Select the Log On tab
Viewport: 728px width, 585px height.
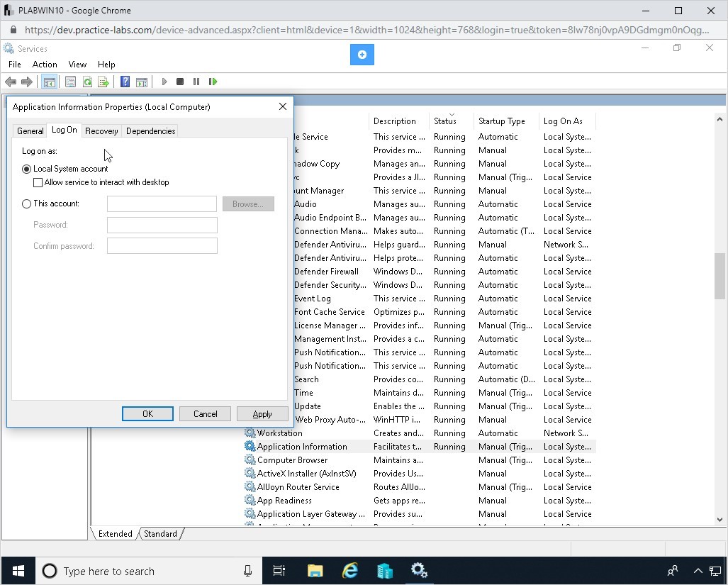tap(64, 130)
